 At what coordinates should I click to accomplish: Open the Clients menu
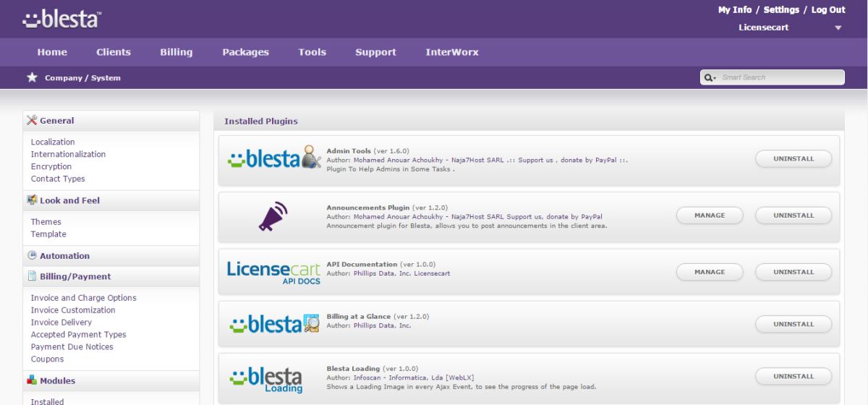[114, 52]
